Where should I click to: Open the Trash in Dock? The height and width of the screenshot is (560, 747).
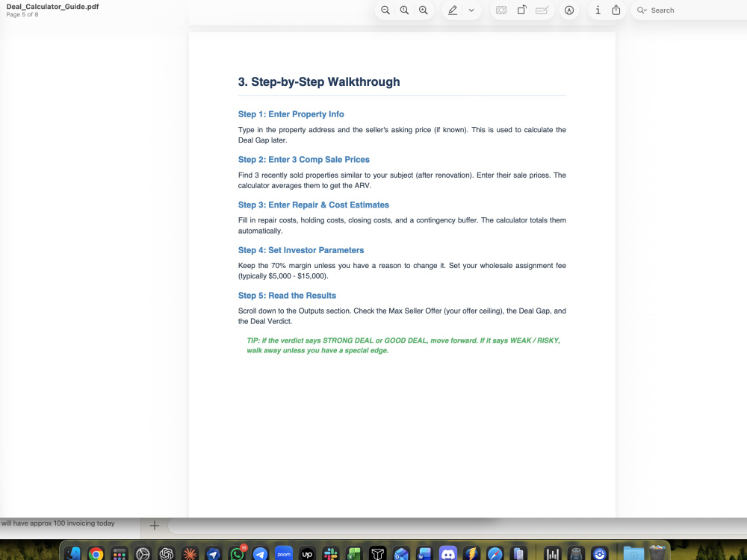[x=657, y=553]
